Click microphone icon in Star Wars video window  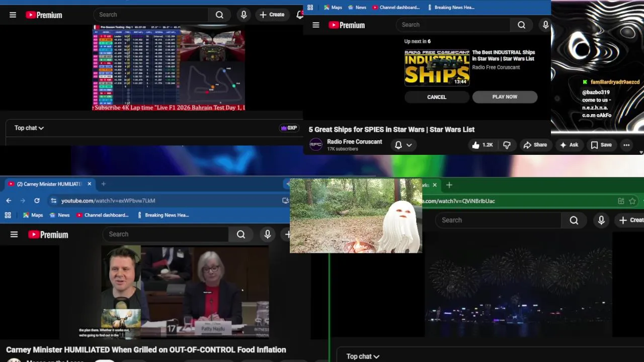point(545,25)
